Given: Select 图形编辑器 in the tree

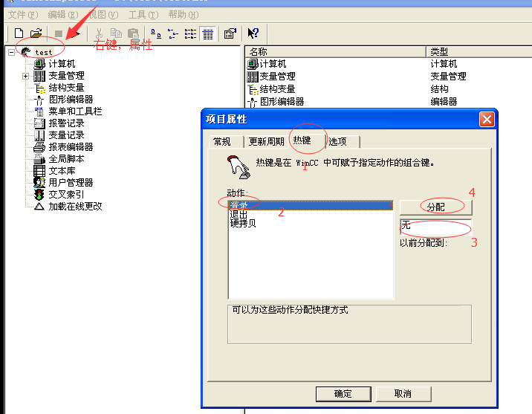Looking at the screenshot, I should [x=71, y=100].
